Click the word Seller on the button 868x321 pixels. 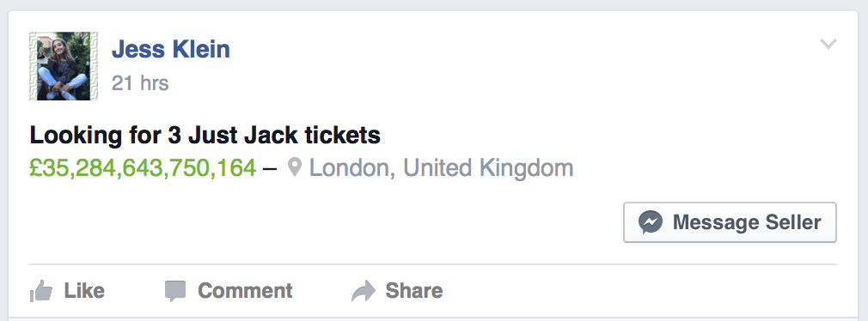pos(793,222)
